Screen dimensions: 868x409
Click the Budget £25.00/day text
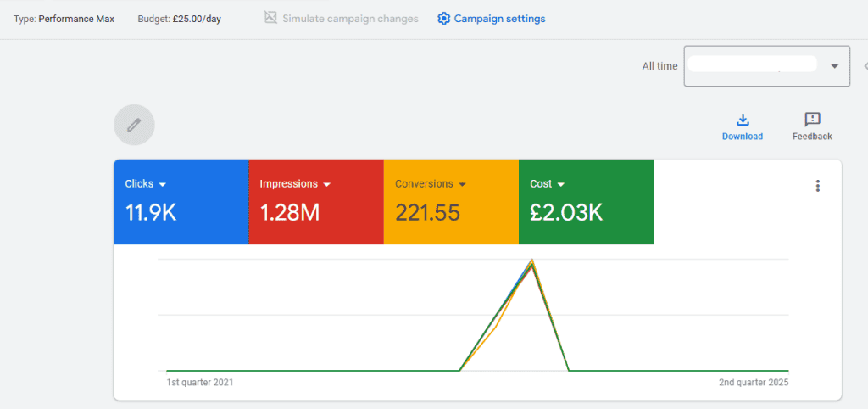tap(179, 19)
